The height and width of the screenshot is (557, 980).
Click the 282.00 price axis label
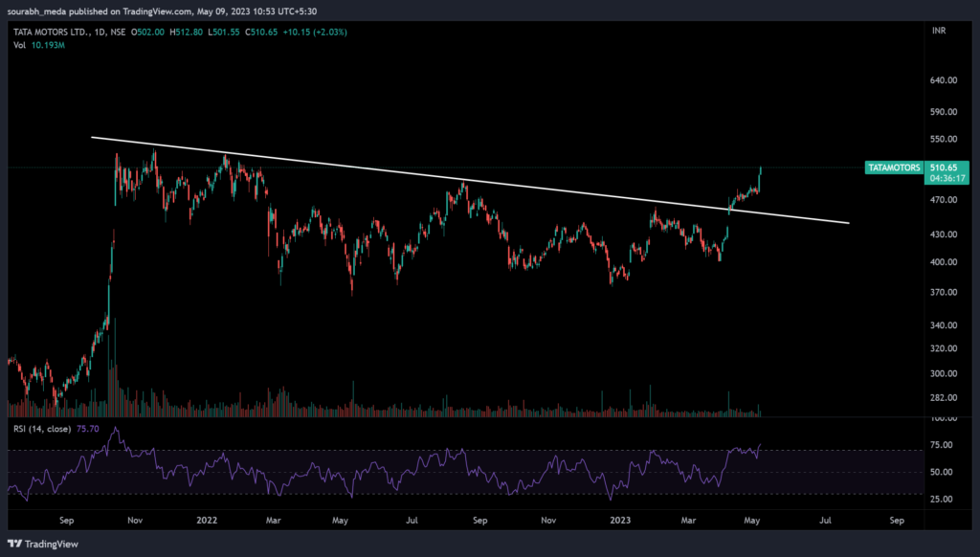944,397
